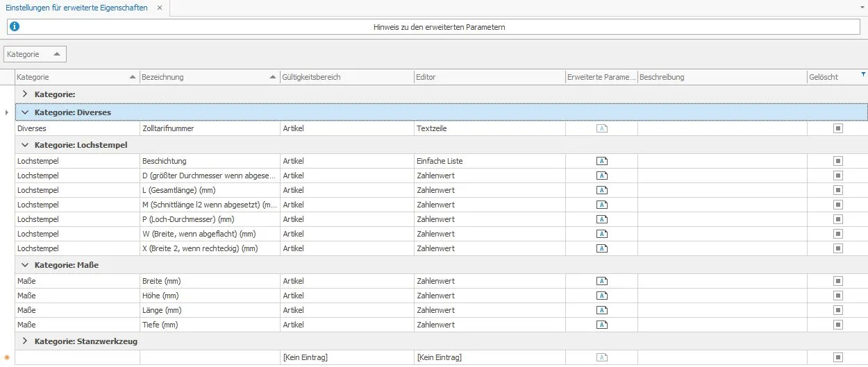Expand the Kategorie: Stanzwerkzeug group
Viewport: 868px width, 367px height.
click(25, 341)
